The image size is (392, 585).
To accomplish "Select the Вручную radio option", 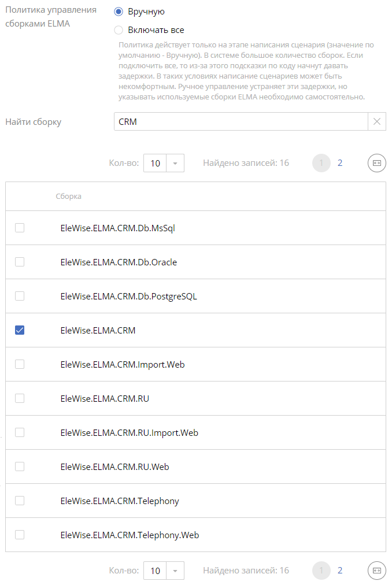I will 119,12.
